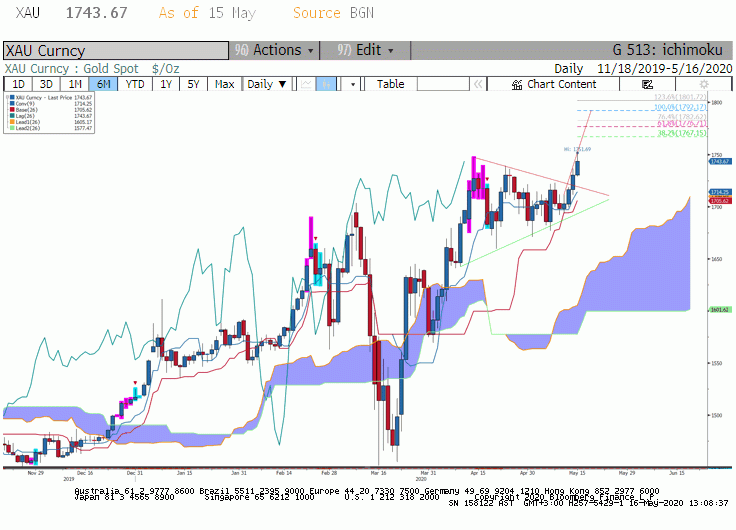Click the 1601.62 green axis label

[x=720, y=310]
